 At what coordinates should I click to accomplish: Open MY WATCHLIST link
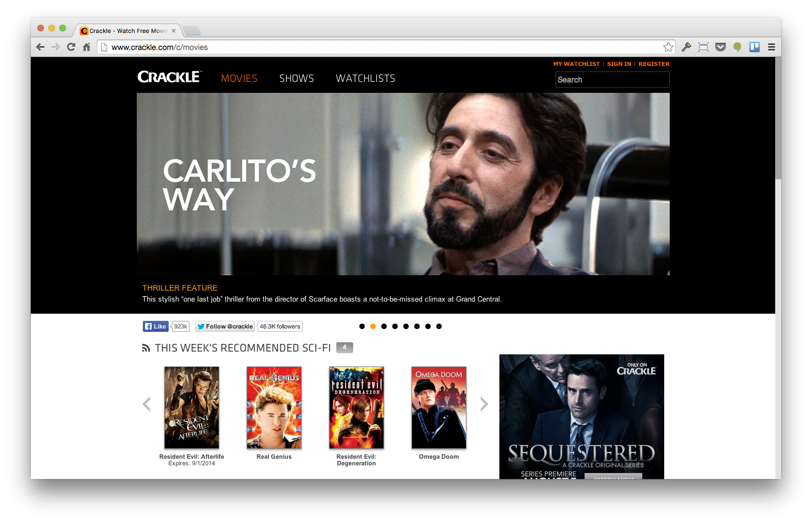(576, 64)
